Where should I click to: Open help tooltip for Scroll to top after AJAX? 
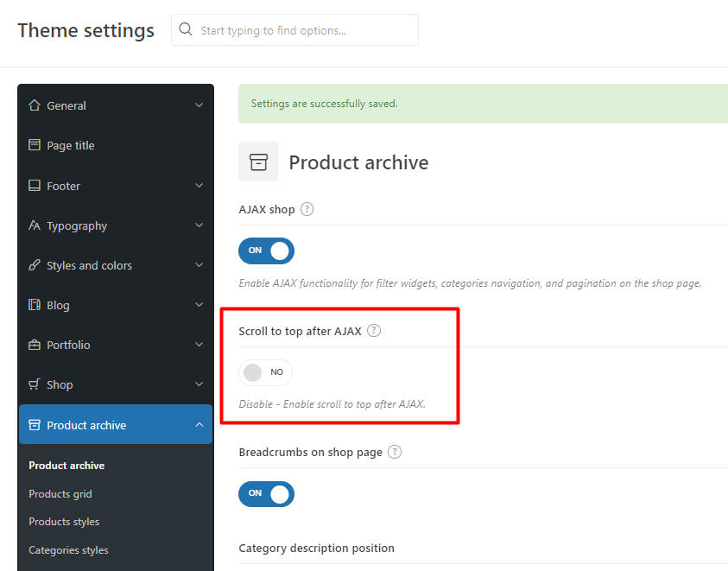point(374,330)
